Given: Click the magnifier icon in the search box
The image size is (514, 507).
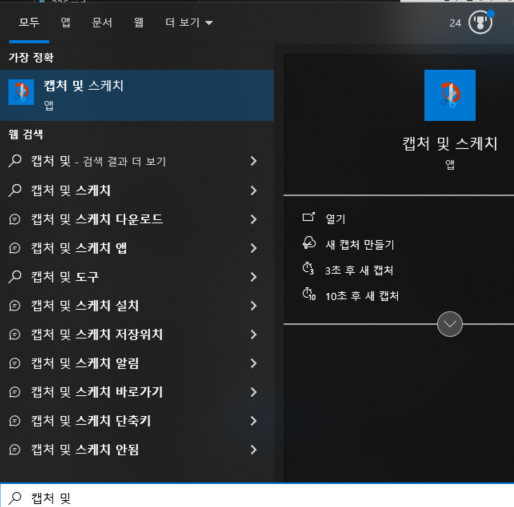Looking at the screenshot, I should (15, 498).
